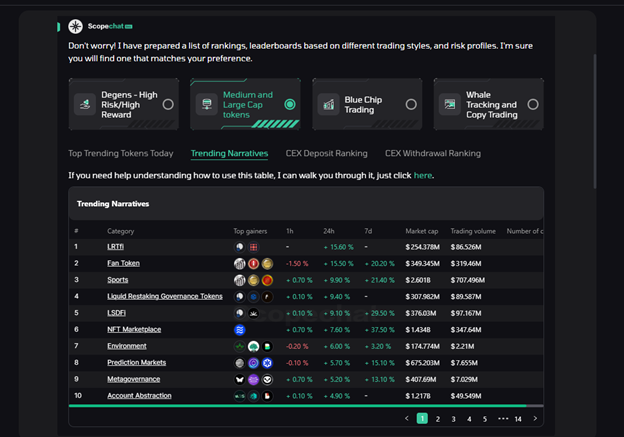Click the $707.496M trading volume value
Screen dimensions: 624x437
pyautogui.click(x=468, y=280)
